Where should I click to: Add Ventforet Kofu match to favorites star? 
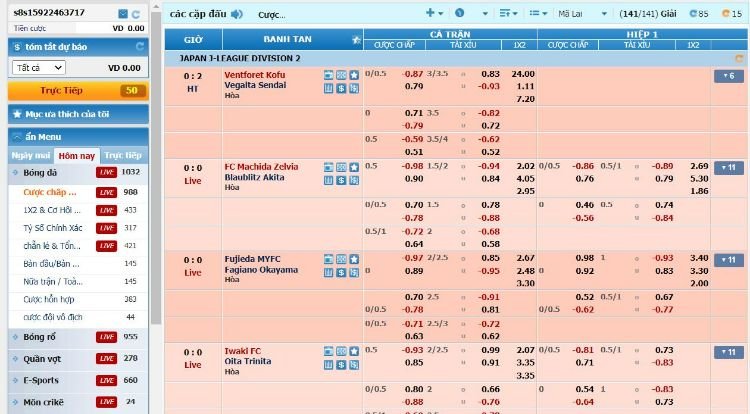pyautogui.click(x=354, y=75)
